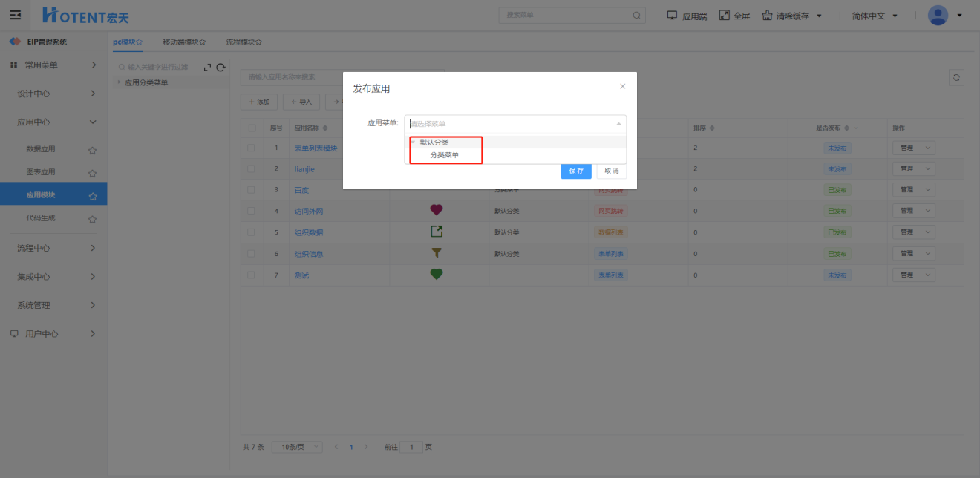Close the 发布应用 dialog

[622, 86]
